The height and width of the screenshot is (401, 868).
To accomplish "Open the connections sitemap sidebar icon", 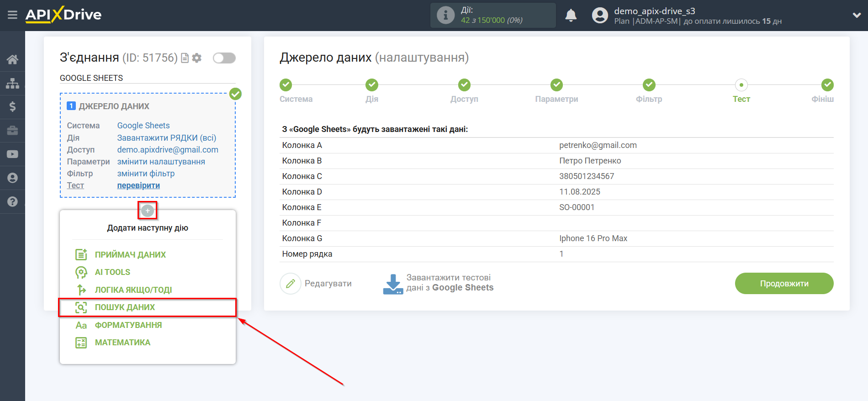I will tap(12, 83).
